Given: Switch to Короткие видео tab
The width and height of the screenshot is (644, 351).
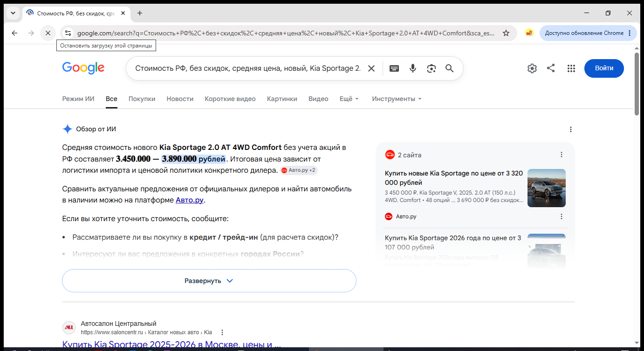Looking at the screenshot, I should click(230, 99).
